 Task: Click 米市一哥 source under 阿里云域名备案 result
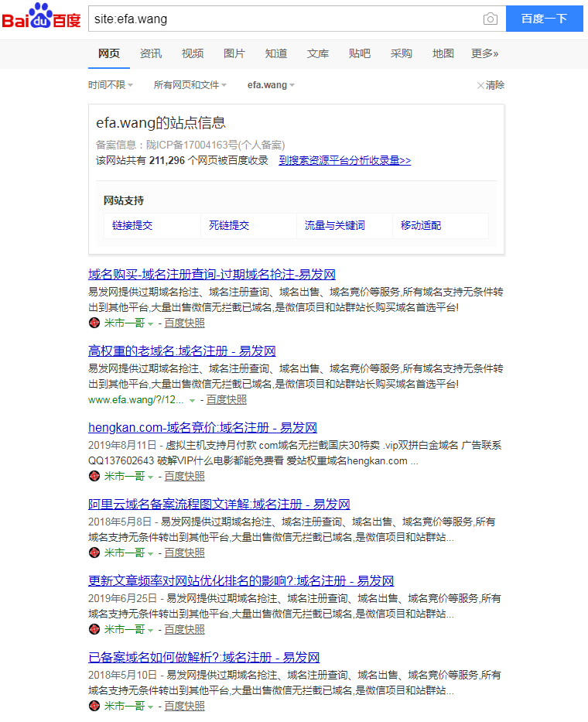point(125,553)
